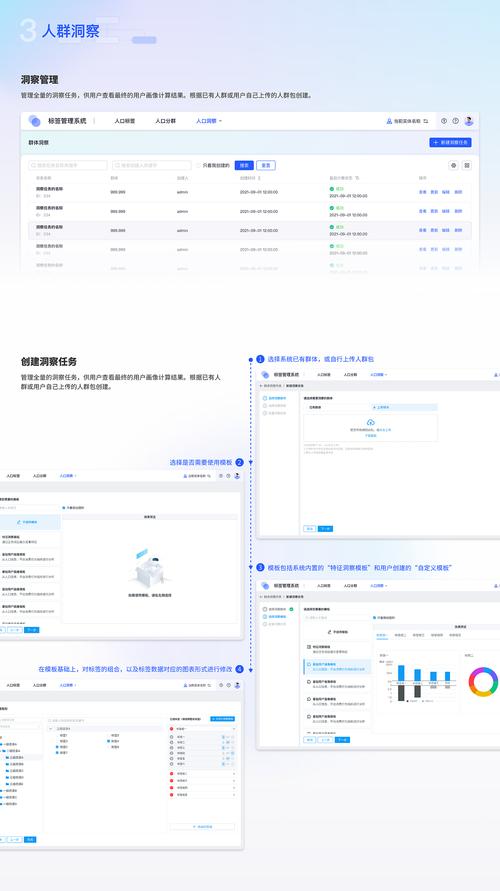Open 人口分群 tab in step 2 window
Image resolution: width=500 pixels, height=891 pixels.
click(x=39, y=476)
